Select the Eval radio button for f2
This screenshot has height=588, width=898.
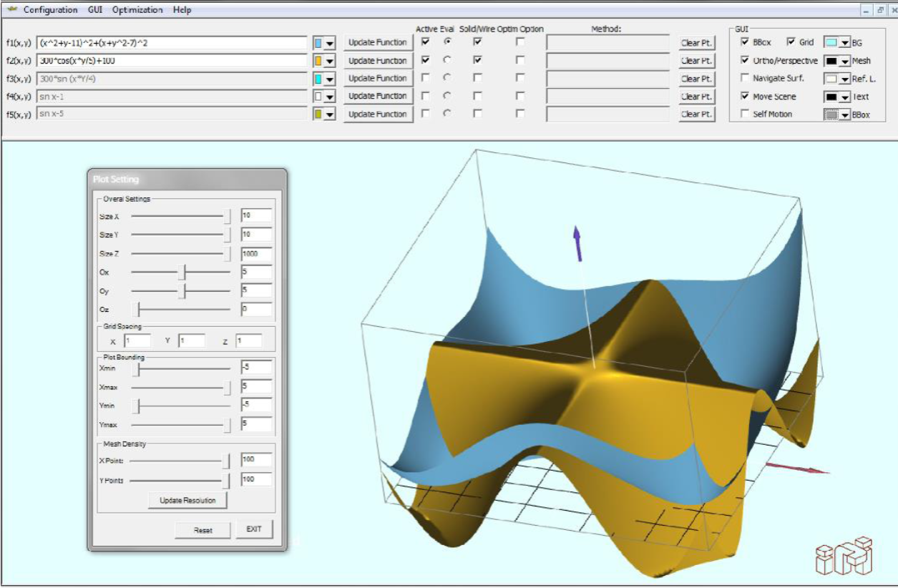pyautogui.click(x=447, y=61)
